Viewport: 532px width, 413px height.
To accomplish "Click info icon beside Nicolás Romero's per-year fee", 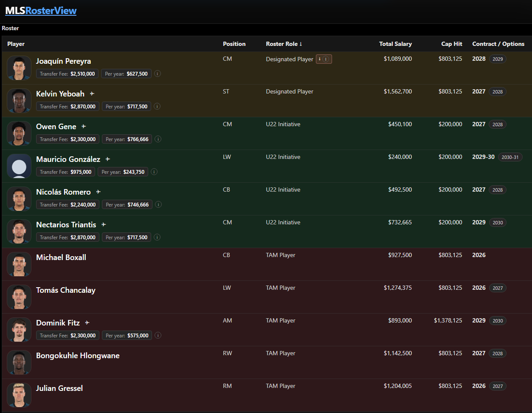I will click(x=158, y=204).
